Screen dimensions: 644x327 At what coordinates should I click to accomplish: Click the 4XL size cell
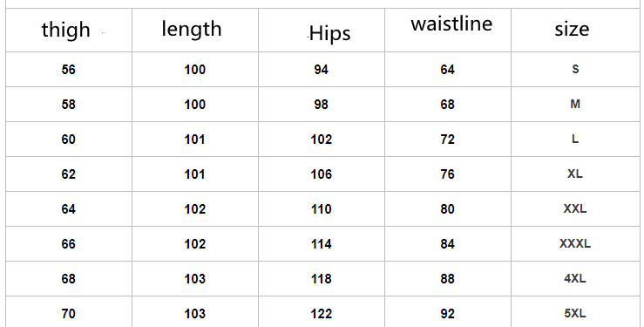pyautogui.click(x=575, y=279)
